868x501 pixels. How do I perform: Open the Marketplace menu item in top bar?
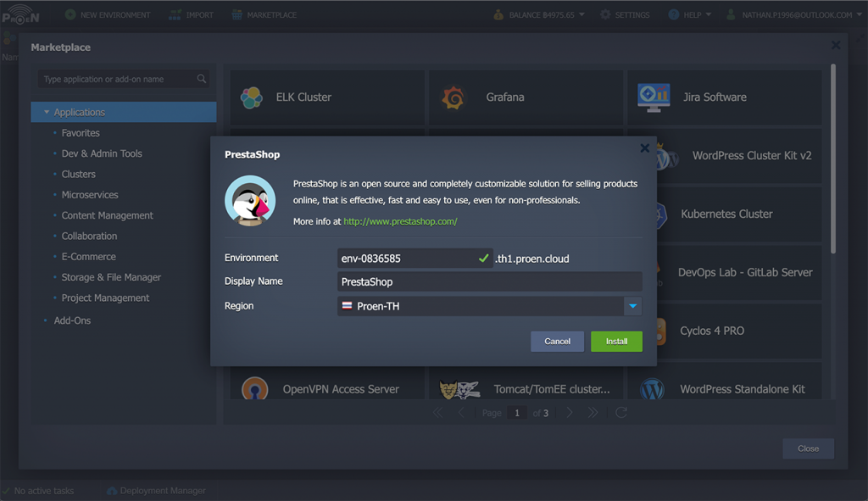click(264, 15)
